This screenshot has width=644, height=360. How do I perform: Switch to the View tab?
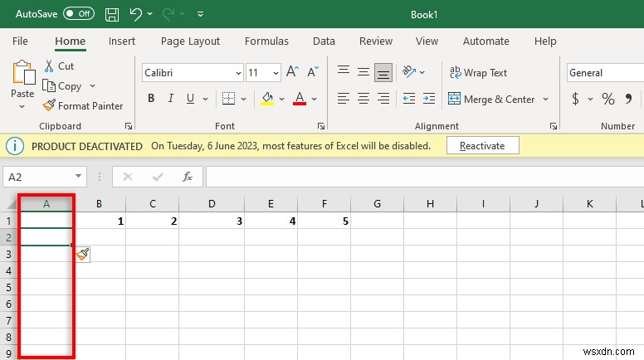pyautogui.click(x=427, y=41)
